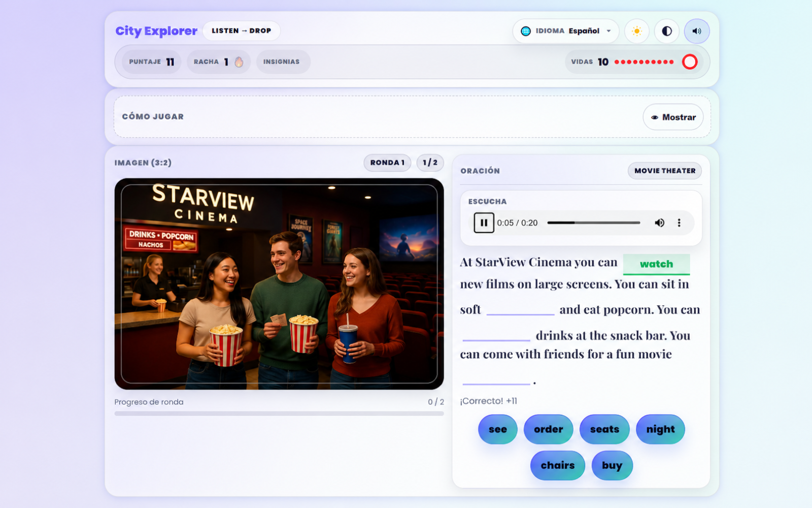Pick the "night" word chip
This screenshot has width=812, height=508.
click(660, 429)
